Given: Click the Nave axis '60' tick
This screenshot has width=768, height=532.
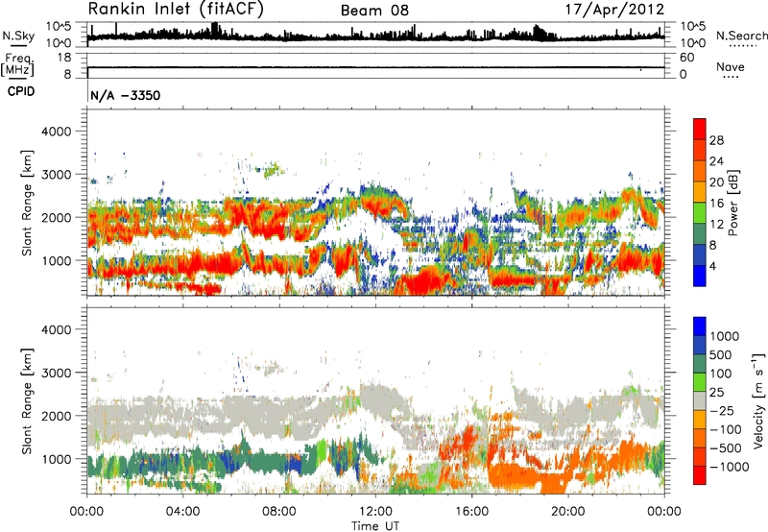Looking at the screenshot, I should pyautogui.click(x=686, y=58).
